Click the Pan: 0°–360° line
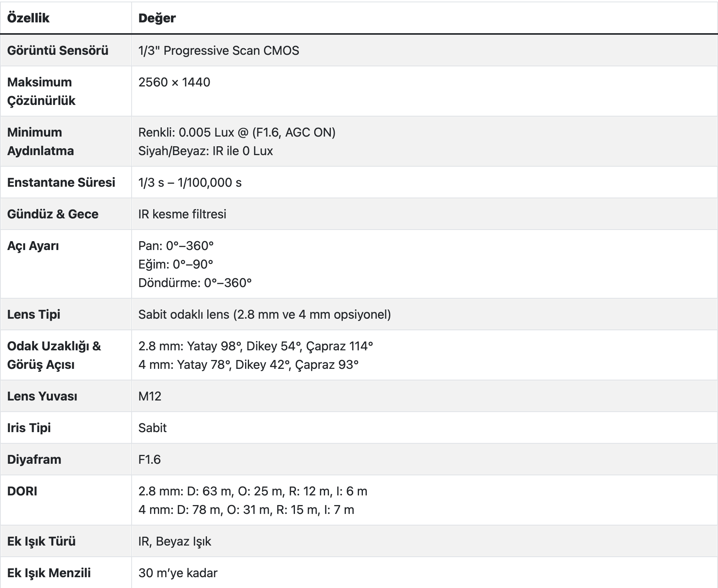Viewport: 718px width, 588px height. point(176,246)
